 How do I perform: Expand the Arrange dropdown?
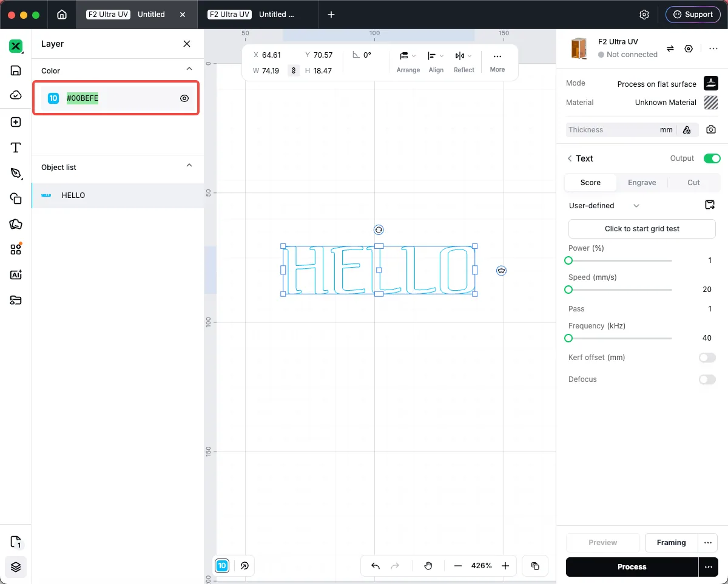408,56
